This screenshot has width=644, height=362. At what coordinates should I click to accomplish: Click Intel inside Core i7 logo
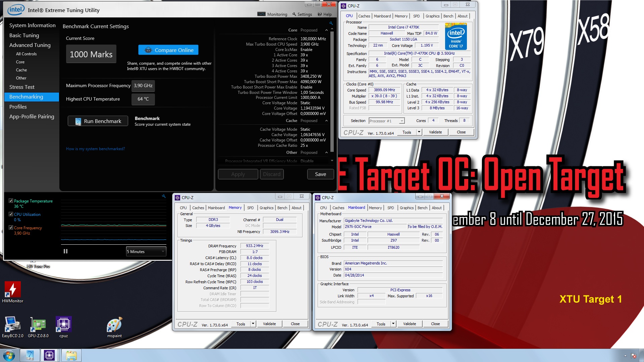point(456,36)
